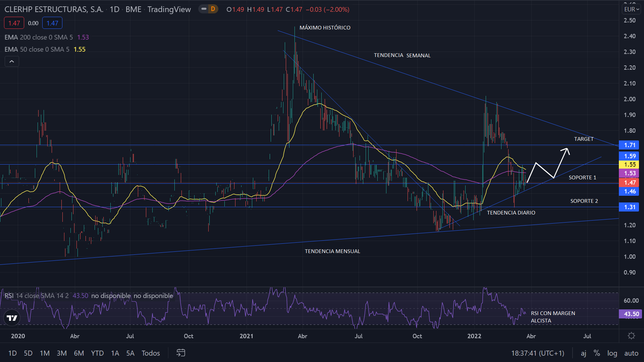
Task: Toggle logarithmic scale with log button
Action: coord(612,353)
